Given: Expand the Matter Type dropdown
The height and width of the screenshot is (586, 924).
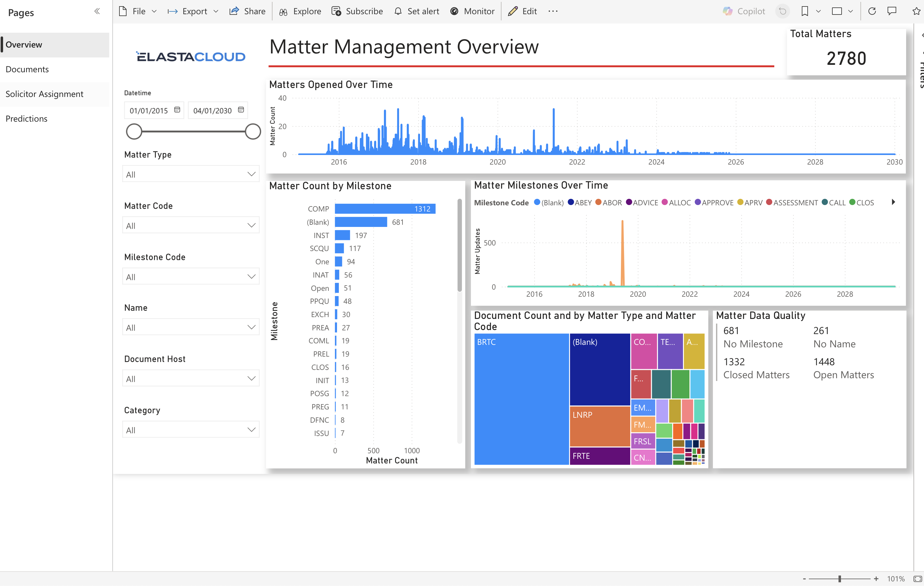Looking at the screenshot, I should (191, 174).
